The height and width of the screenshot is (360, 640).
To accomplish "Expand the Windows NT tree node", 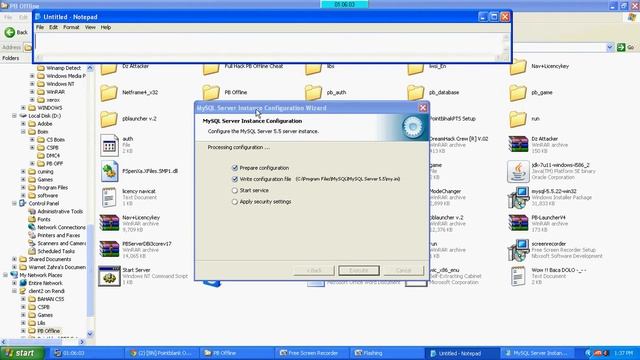I will [x=32, y=84].
